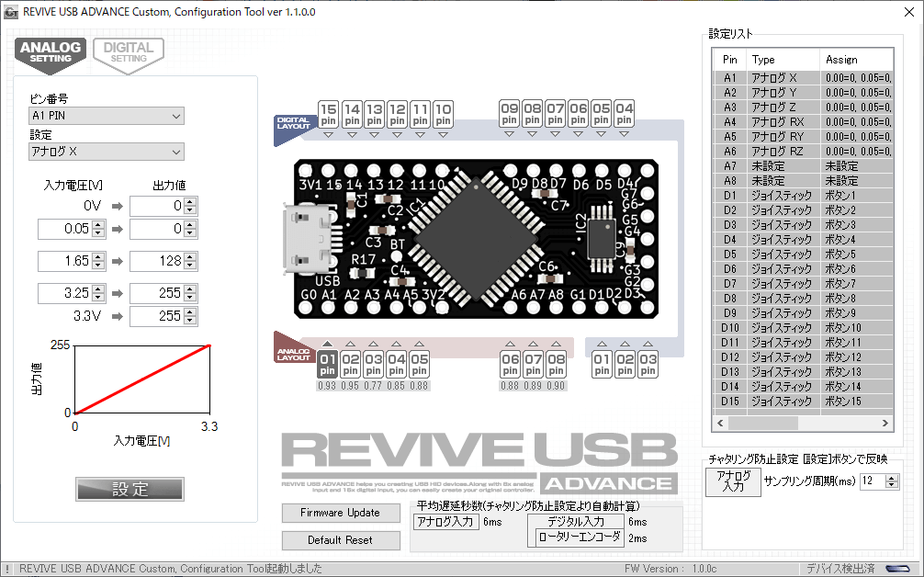The height and width of the screenshot is (577, 924).
Task: Click the 設定 apply button
Action: (130, 489)
